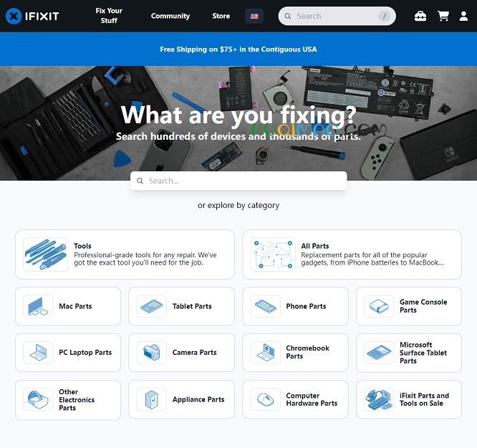Open the user account icon
477x448 pixels.
click(x=463, y=16)
